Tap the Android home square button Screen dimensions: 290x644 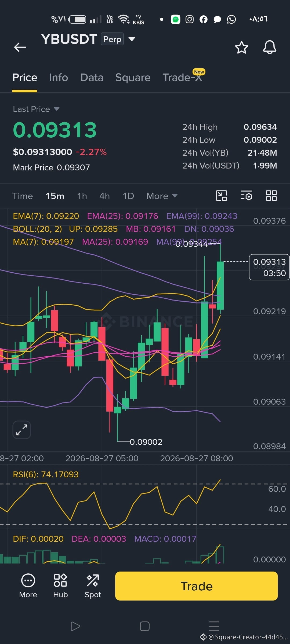(x=145, y=626)
